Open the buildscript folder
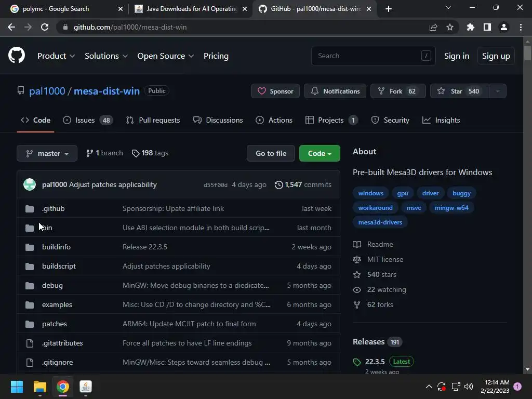Image resolution: width=532 pixels, height=399 pixels. (x=59, y=267)
